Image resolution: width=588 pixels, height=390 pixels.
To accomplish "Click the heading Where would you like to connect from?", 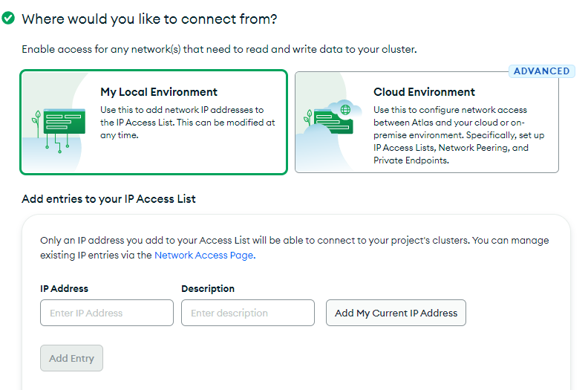I will [149, 19].
